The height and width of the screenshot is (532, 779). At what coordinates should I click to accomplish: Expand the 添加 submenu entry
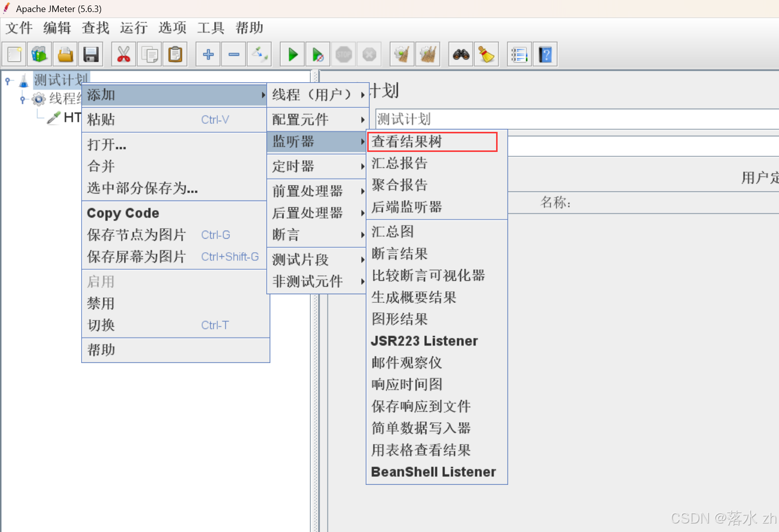[x=175, y=95]
